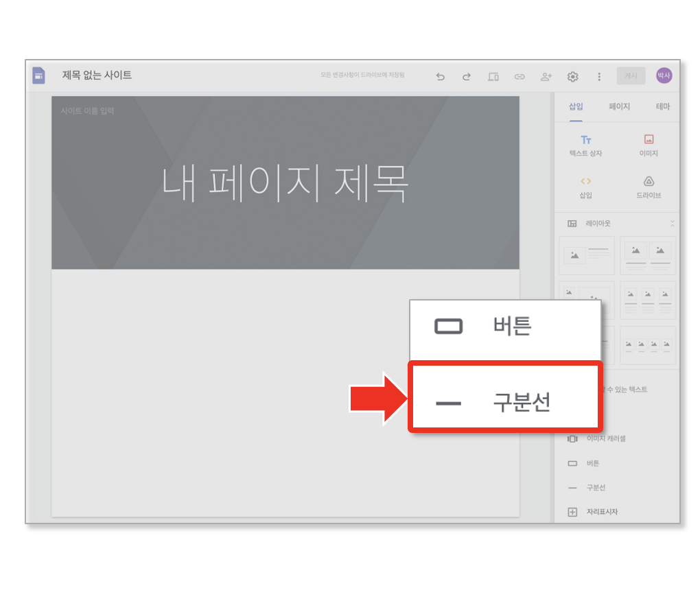This screenshot has width=700, height=612.
Task: Click the 사이트 이름 입력 field
Action: pos(88,110)
